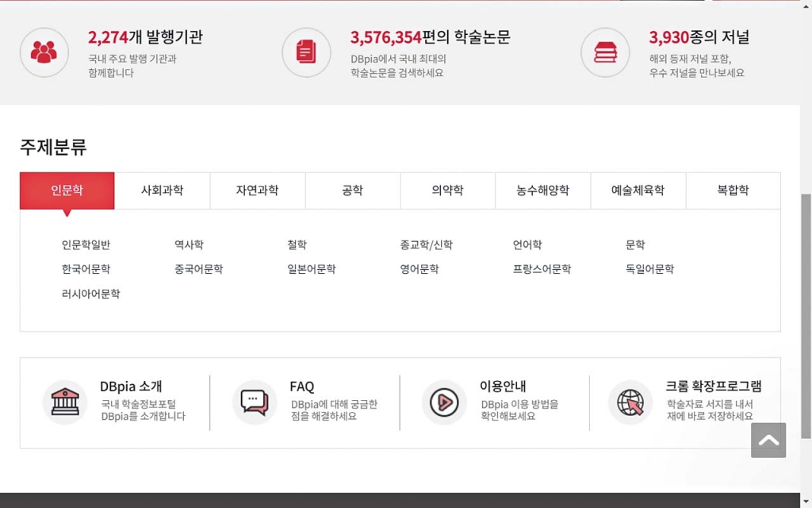Click the journals stacked books icon
The width and height of the screenshot is (812, 508).
pos(605,52)
